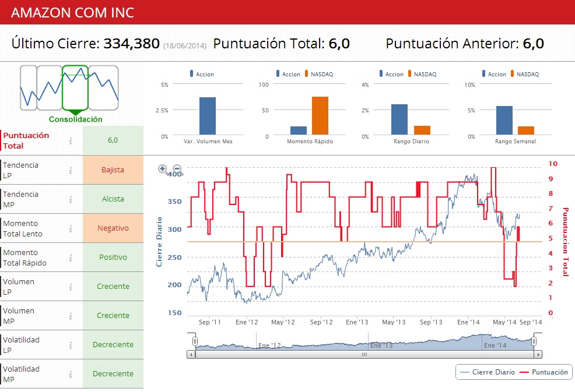Image resolution: width=575 pixels, height=392 pixels.
Task: Toggle NASDAQ series in Rango Semanal legend
Action: [x=525, y=74]
